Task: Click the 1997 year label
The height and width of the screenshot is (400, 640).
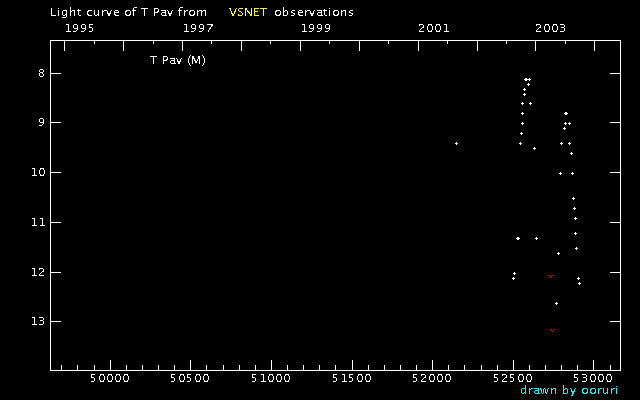Action: tap(198, 28)
